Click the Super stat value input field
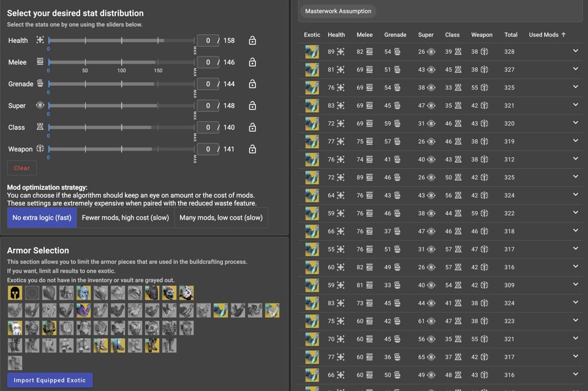This screenshot has height=391, width=588. 208,105
